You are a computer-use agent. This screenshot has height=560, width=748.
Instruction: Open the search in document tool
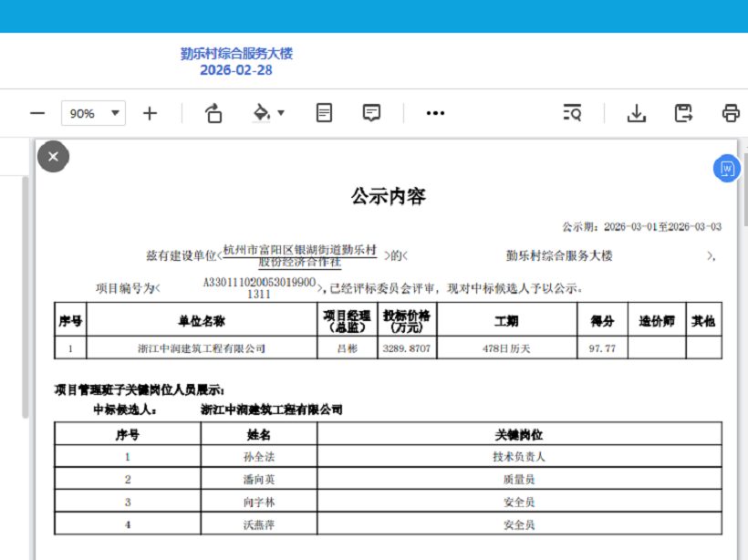click(x=572, y=113)
